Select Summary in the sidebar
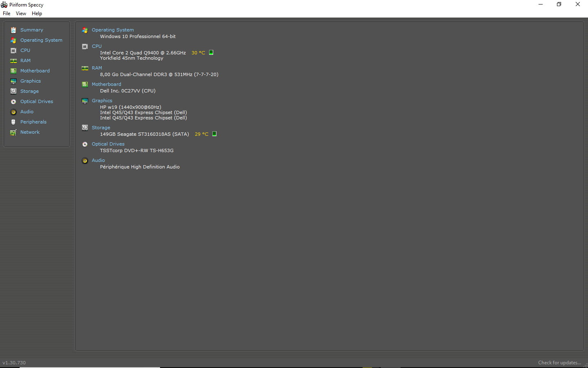588x368 pixels. pyautogui.click(x=32, y=30)
